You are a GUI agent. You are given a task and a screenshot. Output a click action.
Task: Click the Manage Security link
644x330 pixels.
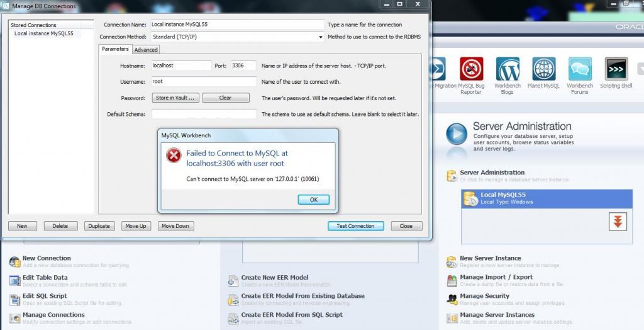pos(485,296)
